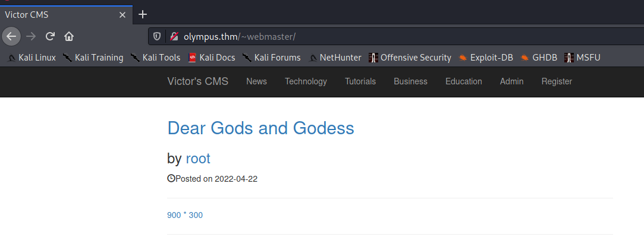Go to the Register page
This screenshot has height=237, width=644.
[557, 81]
